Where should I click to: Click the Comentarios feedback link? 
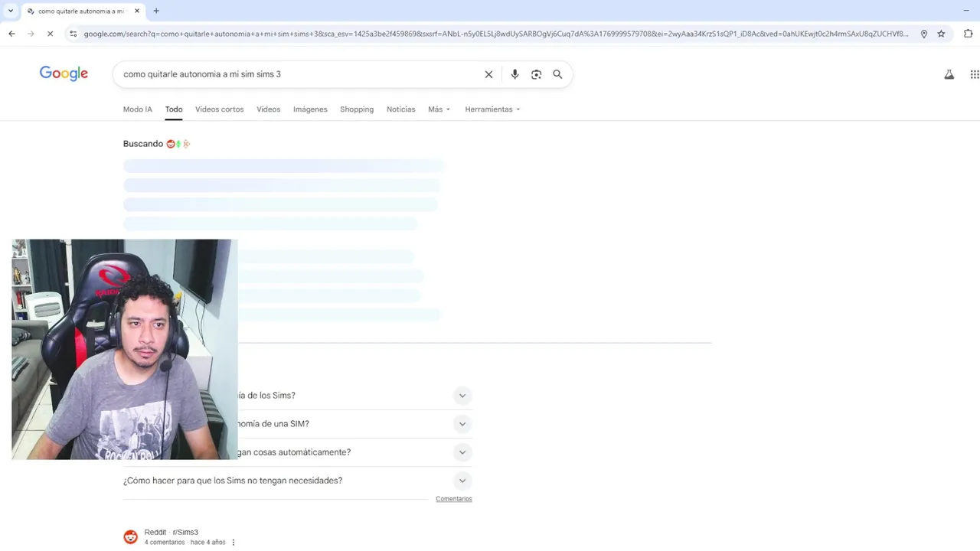pos(454,499)
